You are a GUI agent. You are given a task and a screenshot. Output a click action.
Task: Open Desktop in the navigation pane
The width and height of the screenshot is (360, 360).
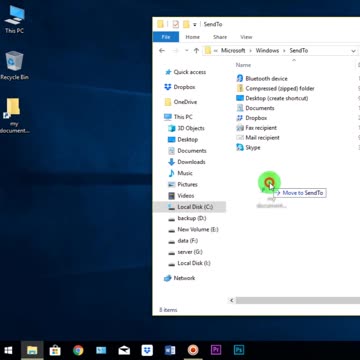tap(183, 139)
